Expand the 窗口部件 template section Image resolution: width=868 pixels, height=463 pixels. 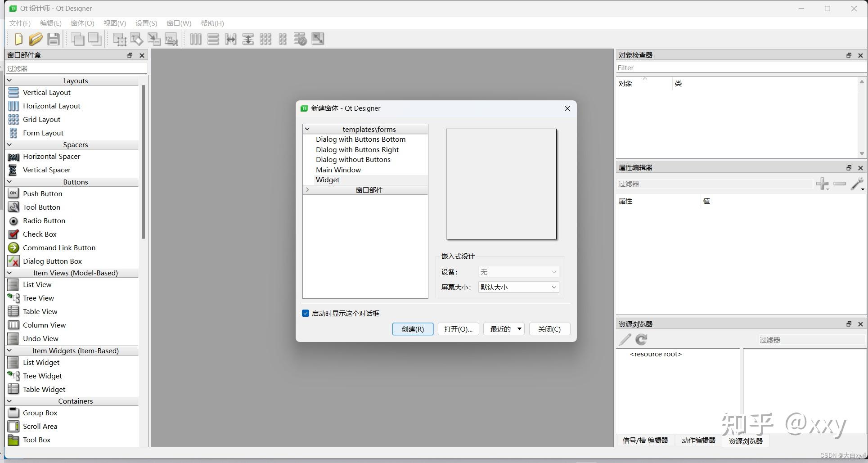pyautogui.click(x=307, y=189)
